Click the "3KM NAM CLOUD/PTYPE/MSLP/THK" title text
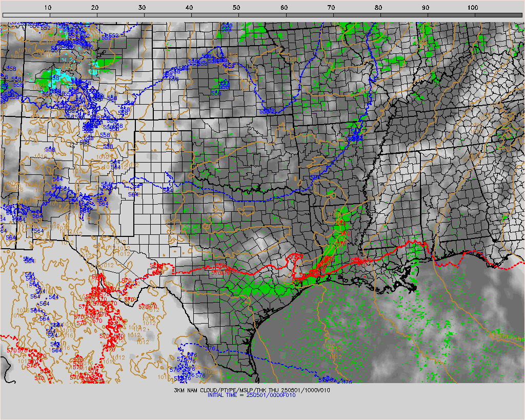 tap(220, 390)
